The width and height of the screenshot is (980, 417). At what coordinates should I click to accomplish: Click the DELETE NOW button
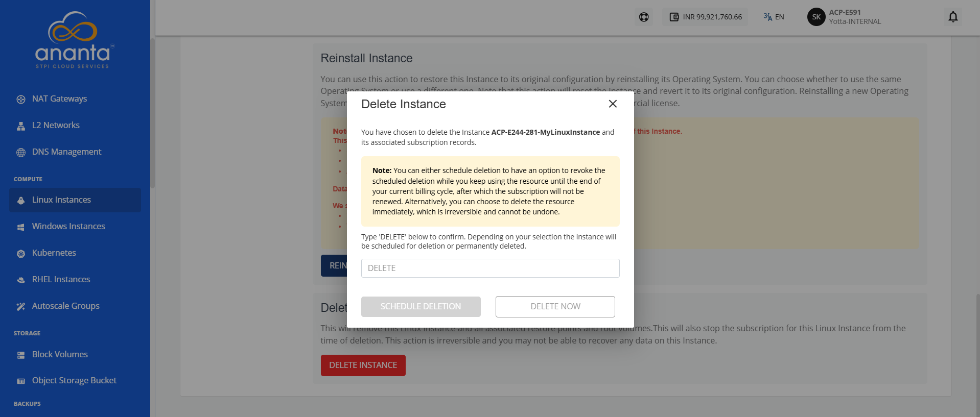tap(555, 307)
